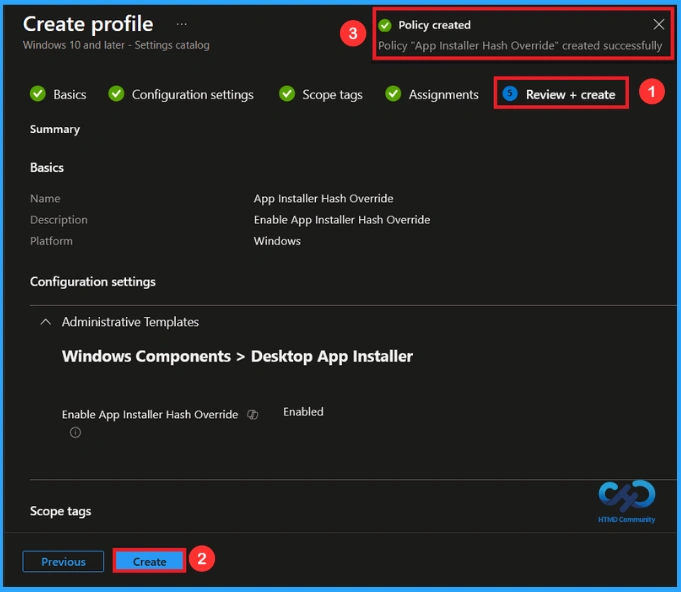
Task: Click the Assignments checkmark icon
Action: pos(393,93)
